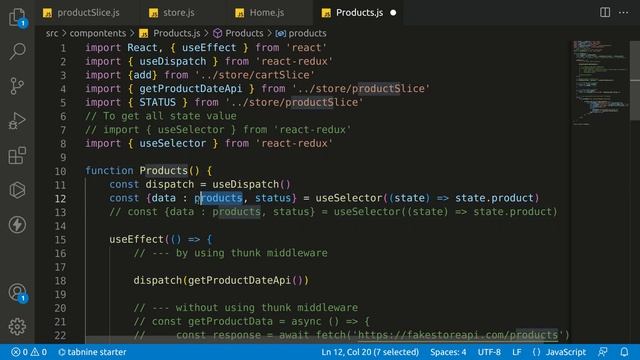This screenshot has height=360, width=640.
Task: Click Ln 12, Col 20 cursor position
Action: [370, 352]
